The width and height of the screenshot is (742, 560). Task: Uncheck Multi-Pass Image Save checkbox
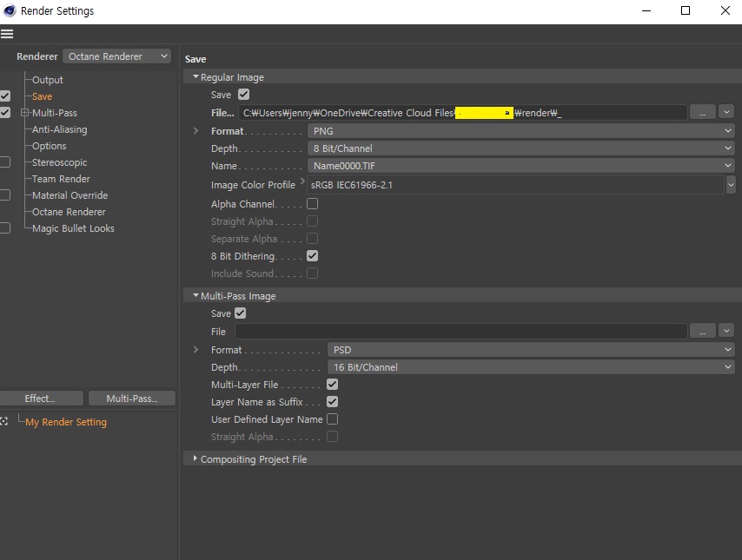point(241,313)
